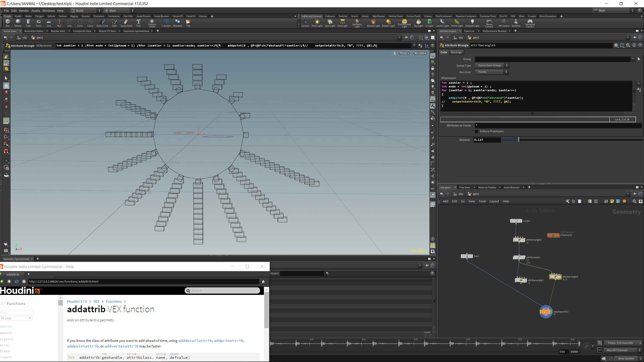Toggle the Auto Update mode button

click(626, 358)
